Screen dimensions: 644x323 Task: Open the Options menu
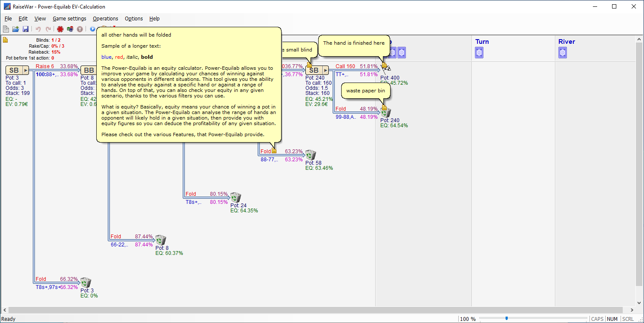pyautogui.click(x=134, y=19)
